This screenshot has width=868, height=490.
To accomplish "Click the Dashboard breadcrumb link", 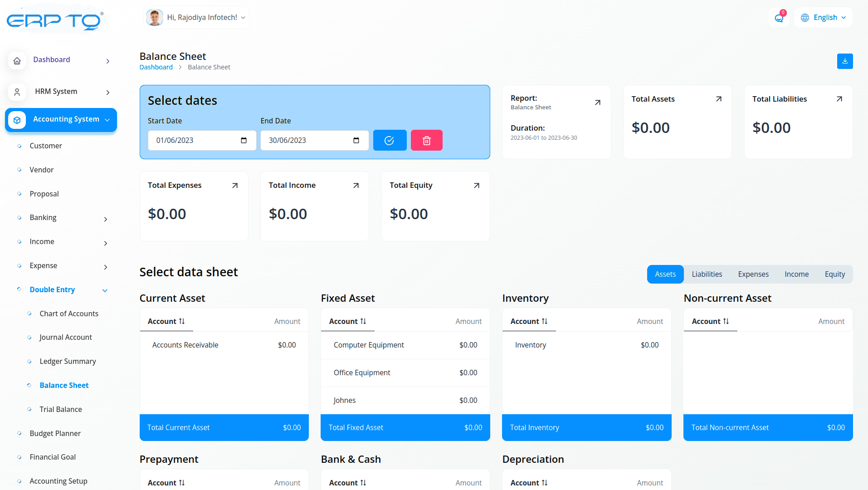I will click(x=156, y=67).
